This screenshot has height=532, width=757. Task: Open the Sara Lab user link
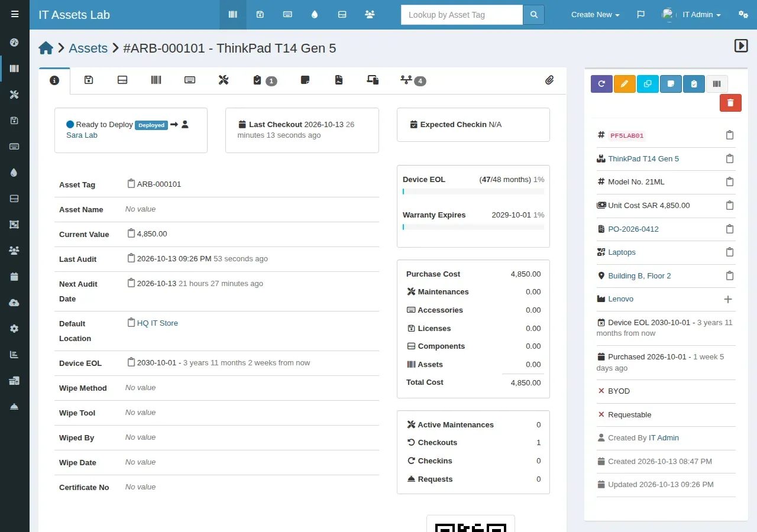[x=82, y=135]
